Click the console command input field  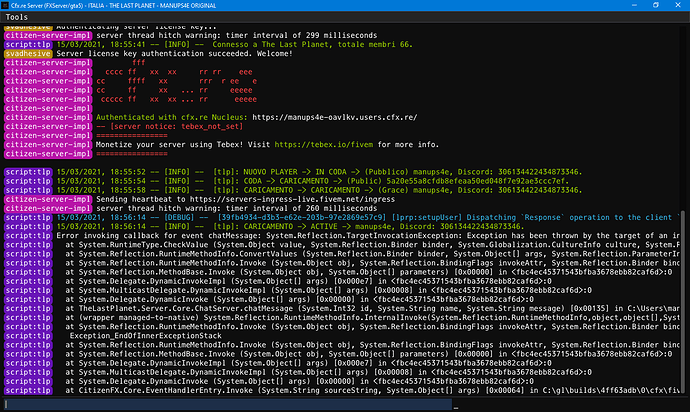pos(228,404)
